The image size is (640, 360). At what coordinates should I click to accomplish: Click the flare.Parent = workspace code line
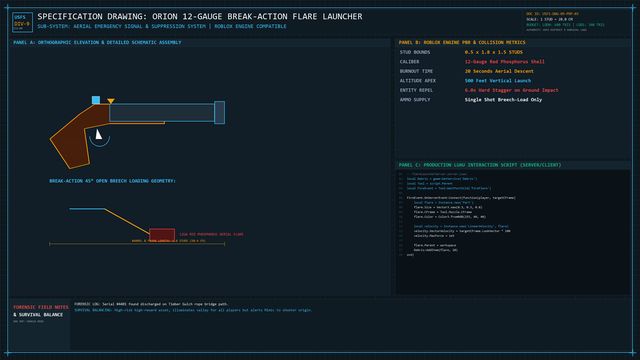click(435, 245)
